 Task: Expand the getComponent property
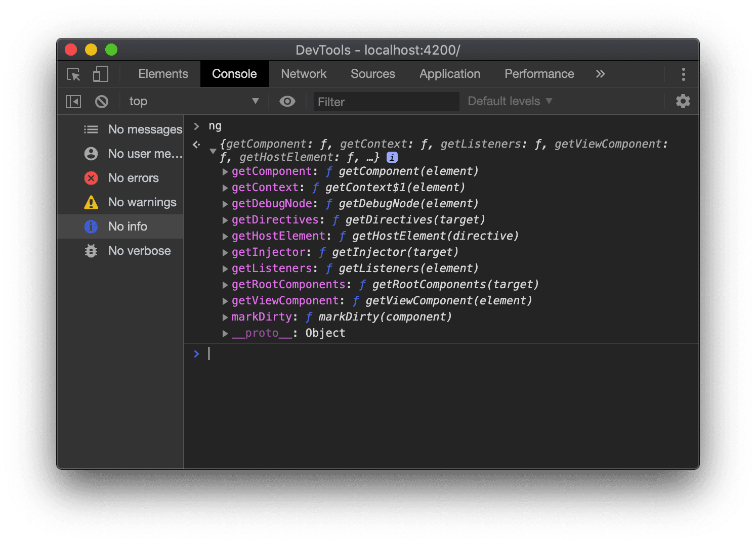(225, 172)
